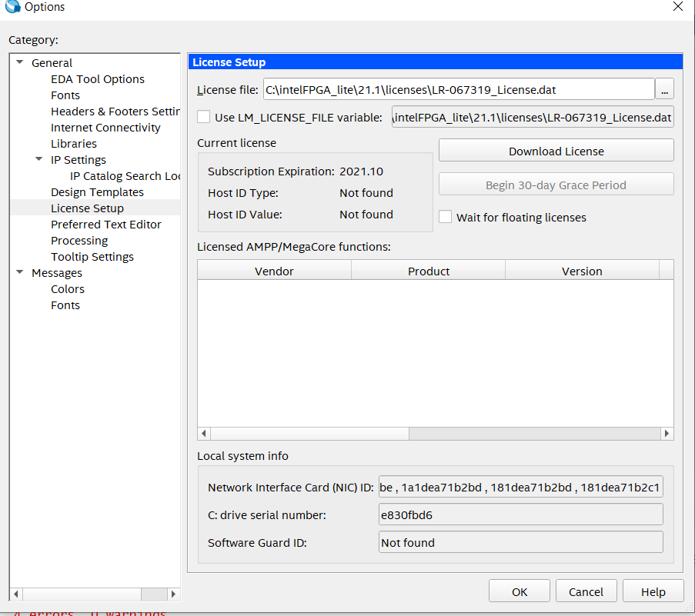Click Subscription Expiration value 2021.10
695x616 pixels.
click(361, 171)
